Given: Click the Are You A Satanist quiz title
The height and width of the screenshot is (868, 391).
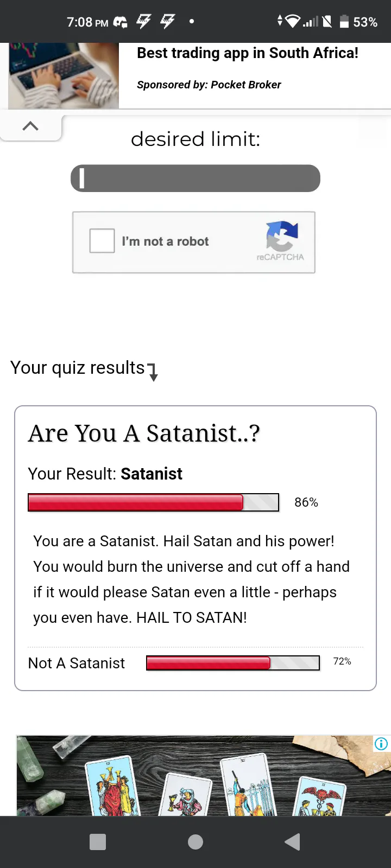Looking at the screenshot, I should [x=144, y=433].
